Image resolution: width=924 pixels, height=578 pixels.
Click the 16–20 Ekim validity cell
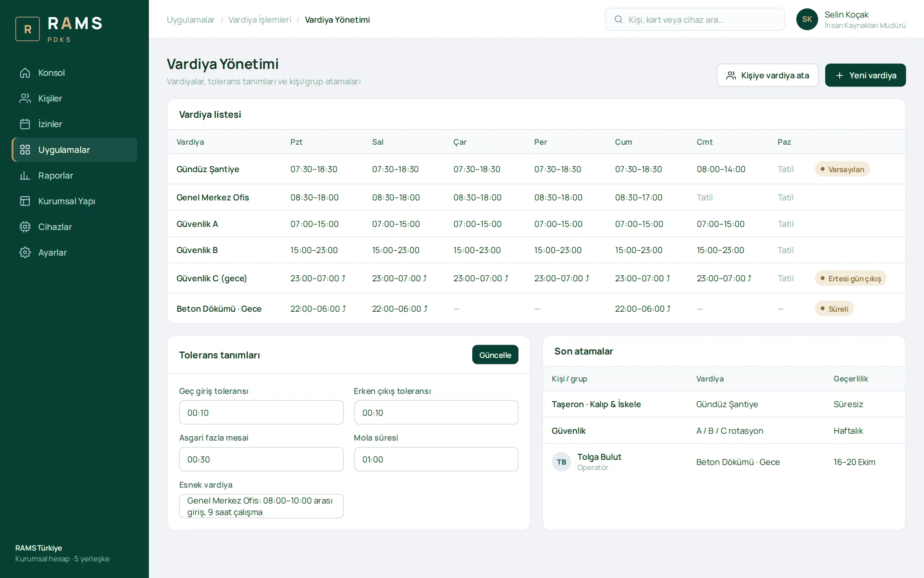[854, 462]
